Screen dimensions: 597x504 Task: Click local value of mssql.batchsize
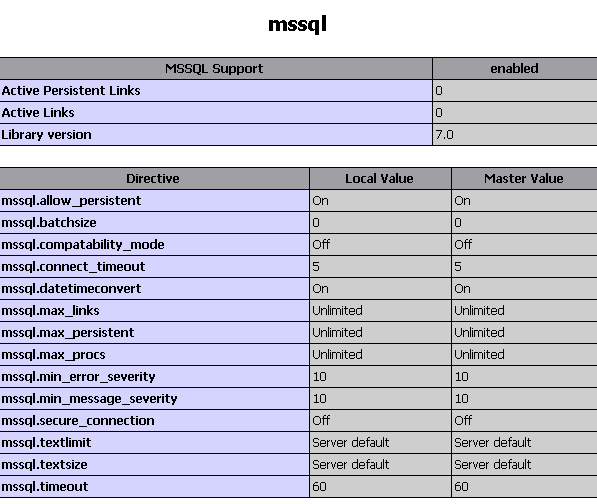(x=316, y=223)
